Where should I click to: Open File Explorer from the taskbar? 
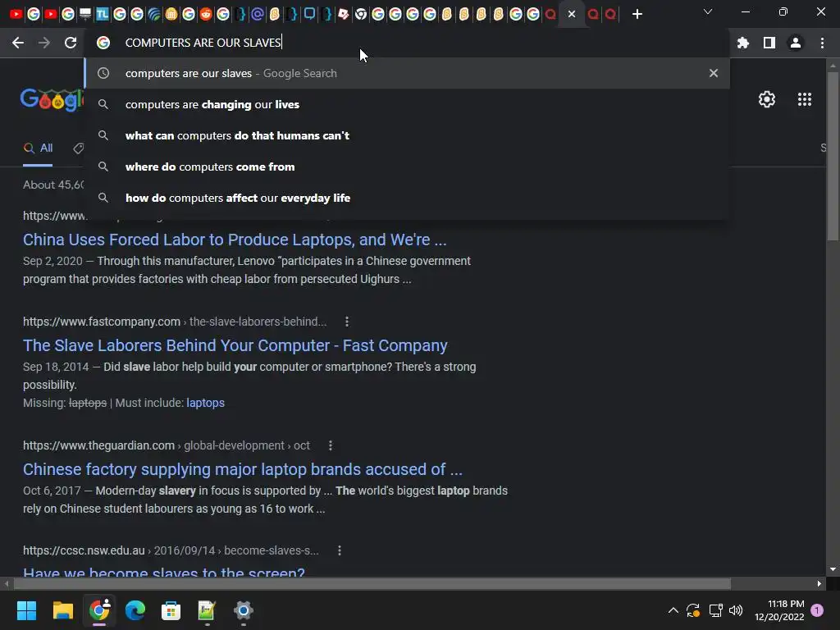62,610
